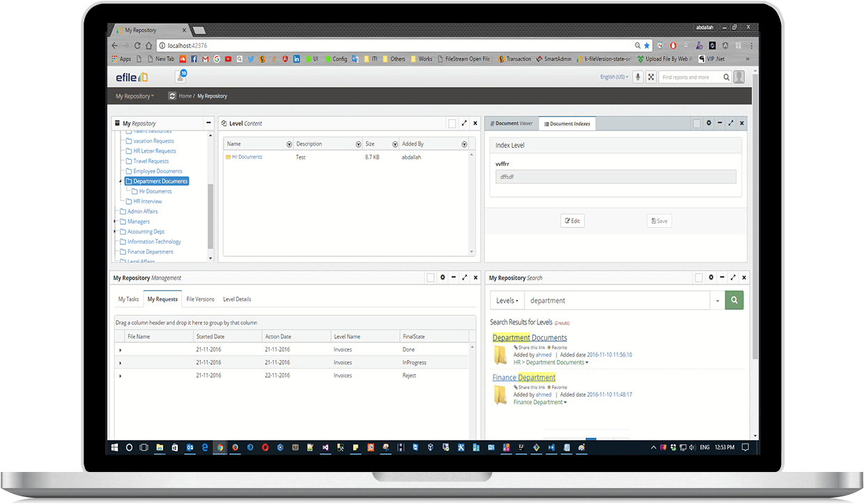Switch to My Tasks tab
Viewport: 864px width, 504px height.
pos(128,299)
